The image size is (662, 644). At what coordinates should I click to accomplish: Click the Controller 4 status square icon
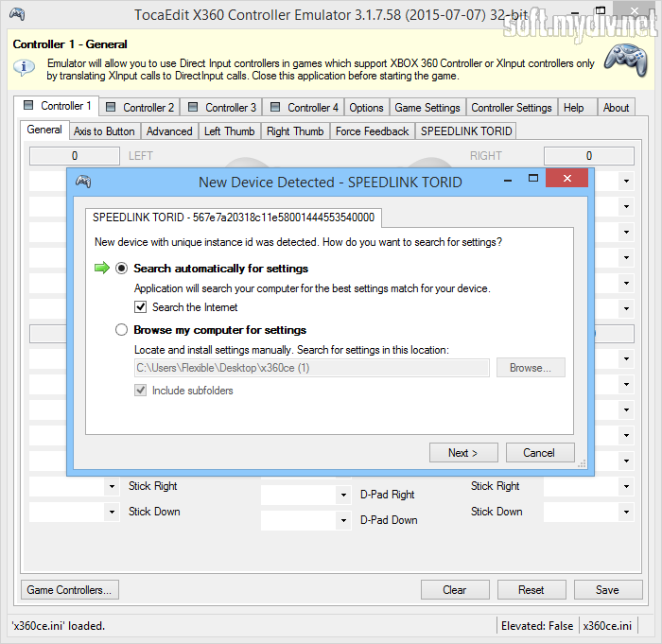click(275, 107)
